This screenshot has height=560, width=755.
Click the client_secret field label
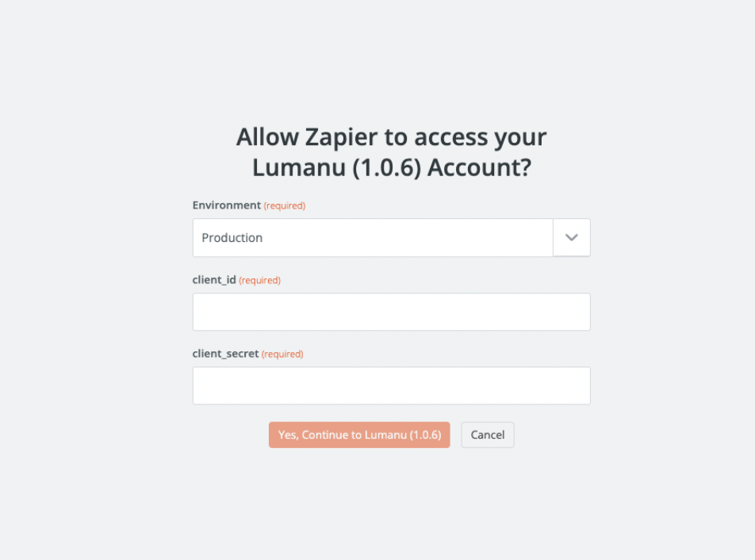pos(225,354)
